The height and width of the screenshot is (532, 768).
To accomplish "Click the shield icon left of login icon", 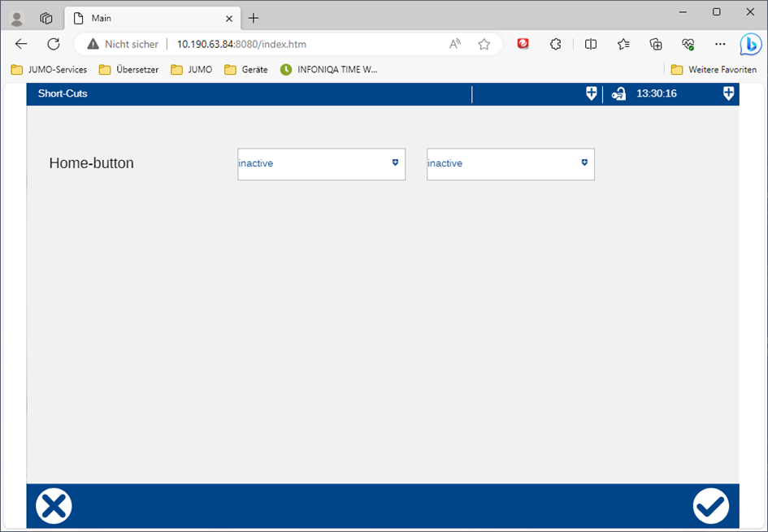I will click(591, 94).
